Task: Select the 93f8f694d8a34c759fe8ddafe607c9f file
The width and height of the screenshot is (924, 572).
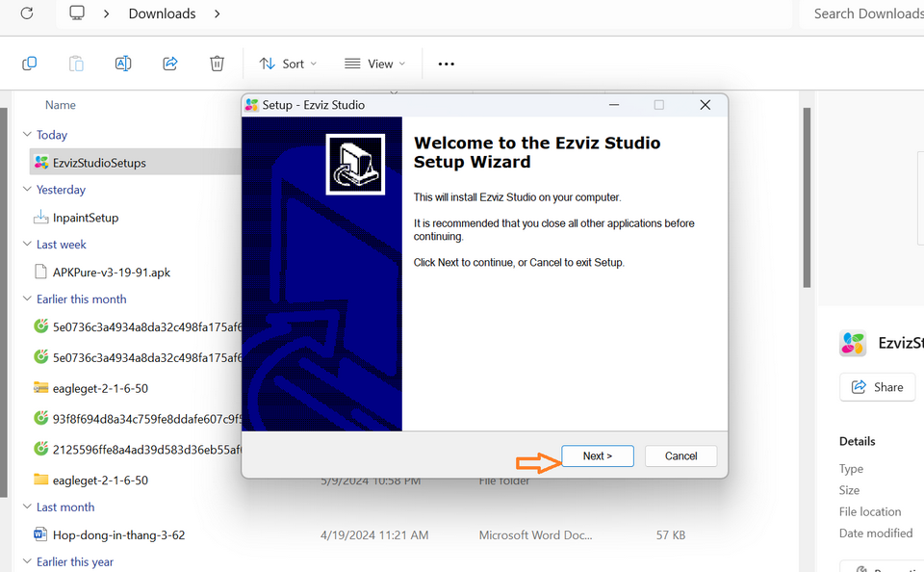Action: click(146, 419)
